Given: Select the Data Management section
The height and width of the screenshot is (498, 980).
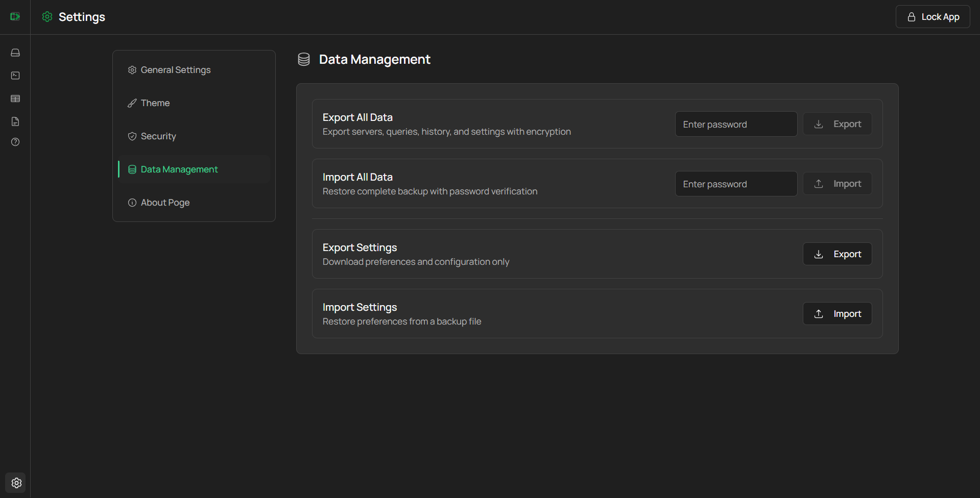Looking at the screenshot, I should (179, 169).
